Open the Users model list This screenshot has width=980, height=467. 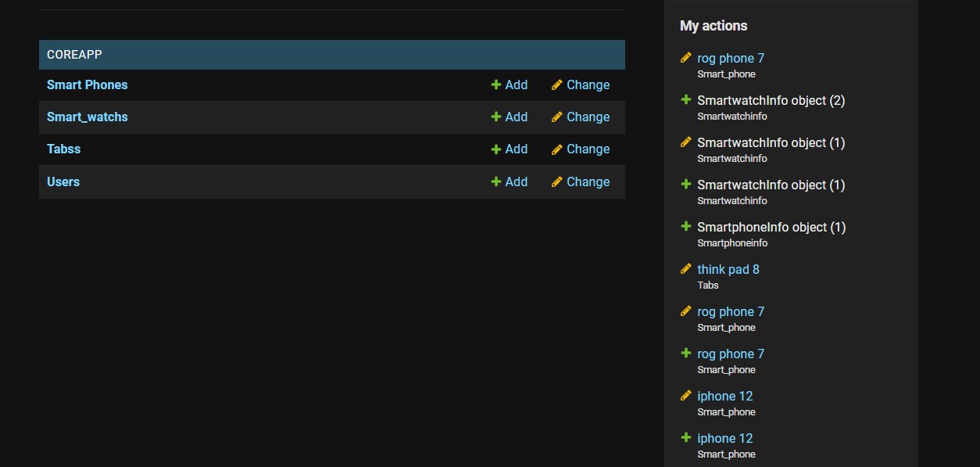(x=63, y=181)
